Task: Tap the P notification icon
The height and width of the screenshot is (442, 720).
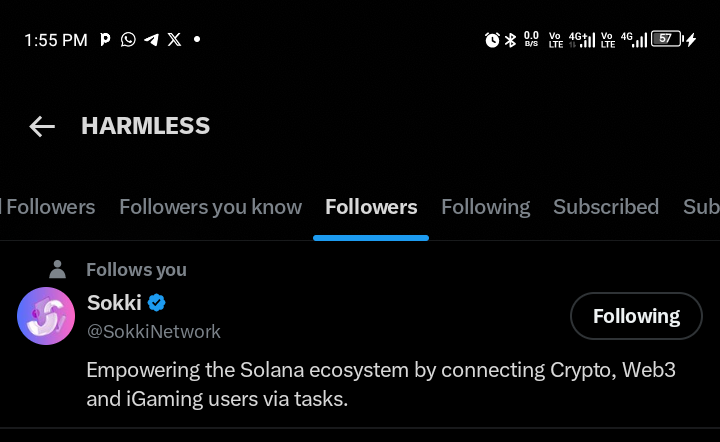Action: (x=105, y=40)
